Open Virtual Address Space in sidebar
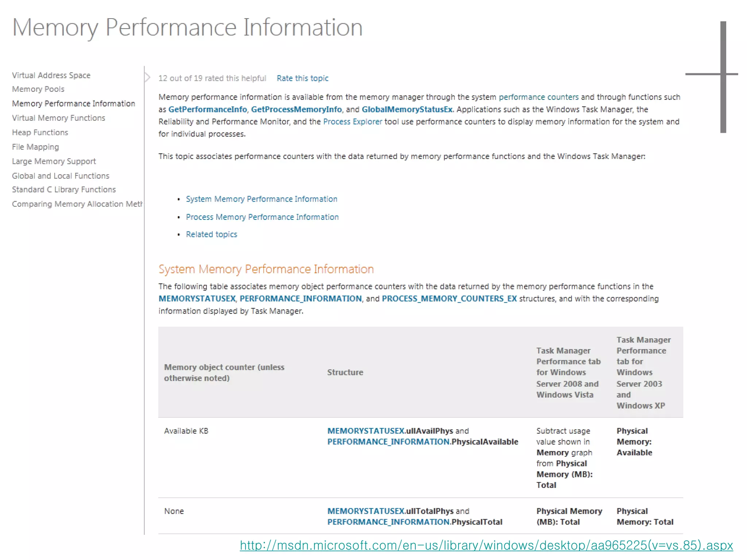The image size is (747, 560). (x=51, y=75)
